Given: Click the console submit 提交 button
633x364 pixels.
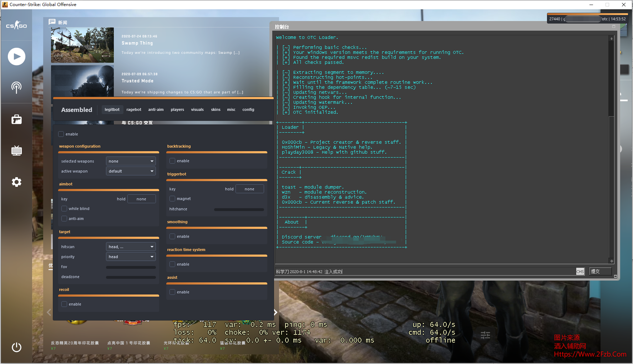Looking at the screenshot, I should [601, 271].
